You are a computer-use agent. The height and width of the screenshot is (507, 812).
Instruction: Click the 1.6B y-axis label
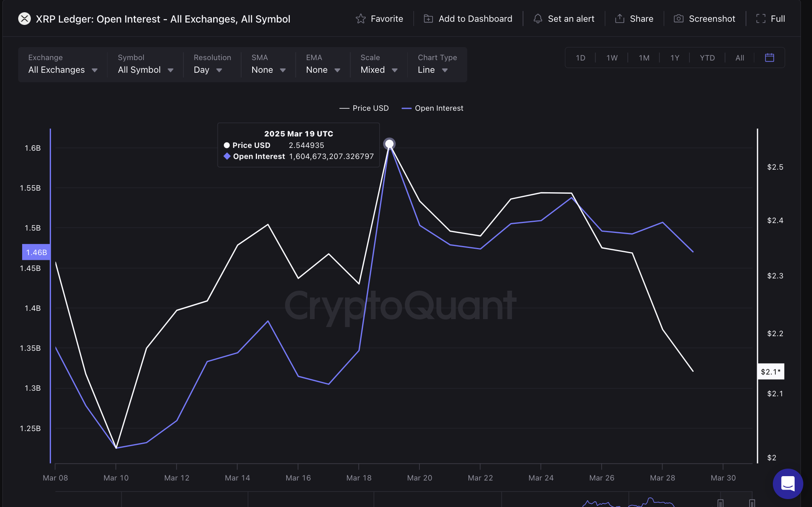click(33, 148)
